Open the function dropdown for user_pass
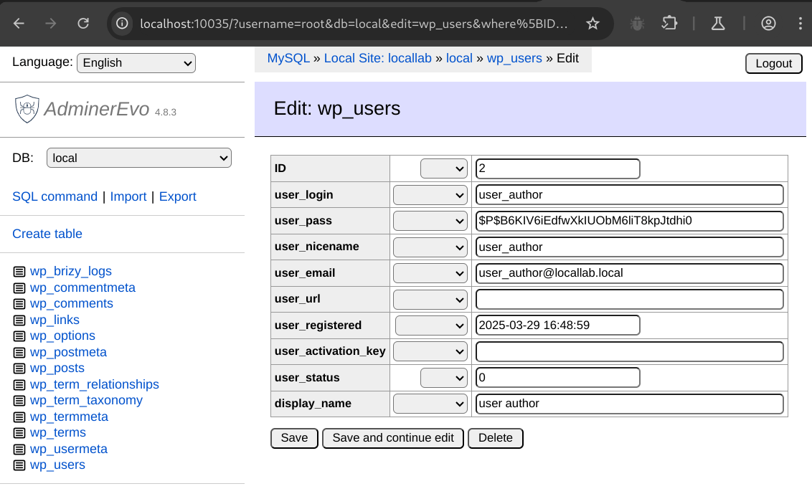The image size is (812, 504). [x=430, y=221]
